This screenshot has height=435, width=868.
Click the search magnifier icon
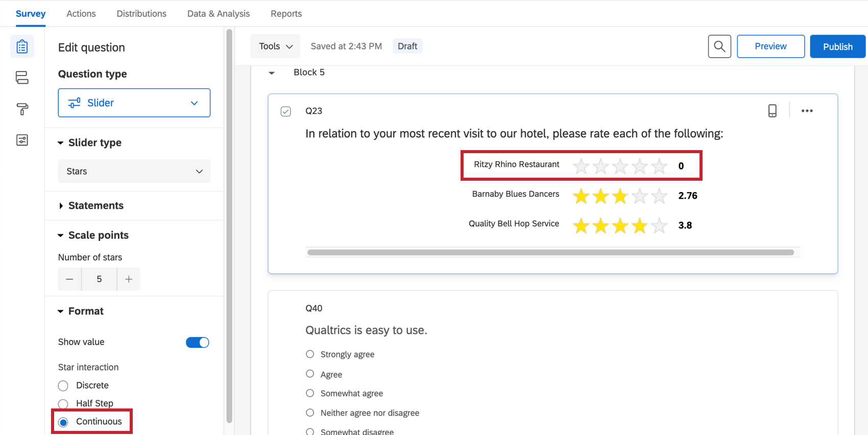pyautogui.click(x=719, y=46)
